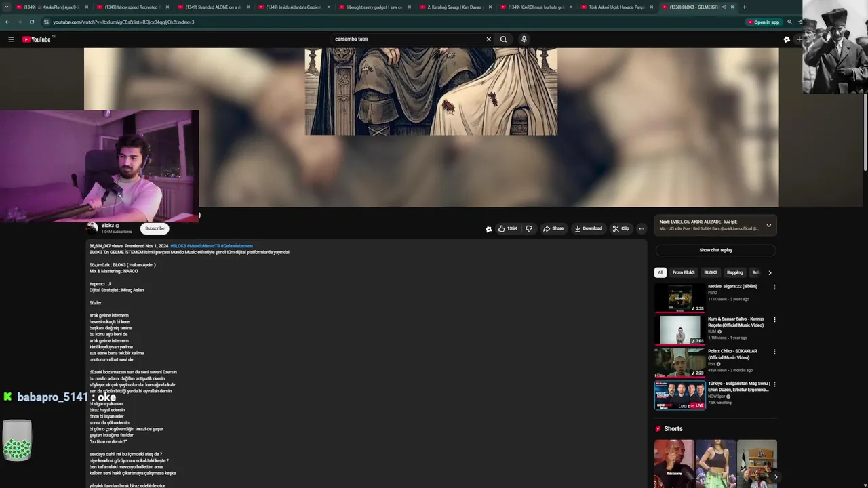Open the first Shorts thumbnail with the bald man
868x488 pixels.
click(x=674, y=464)
